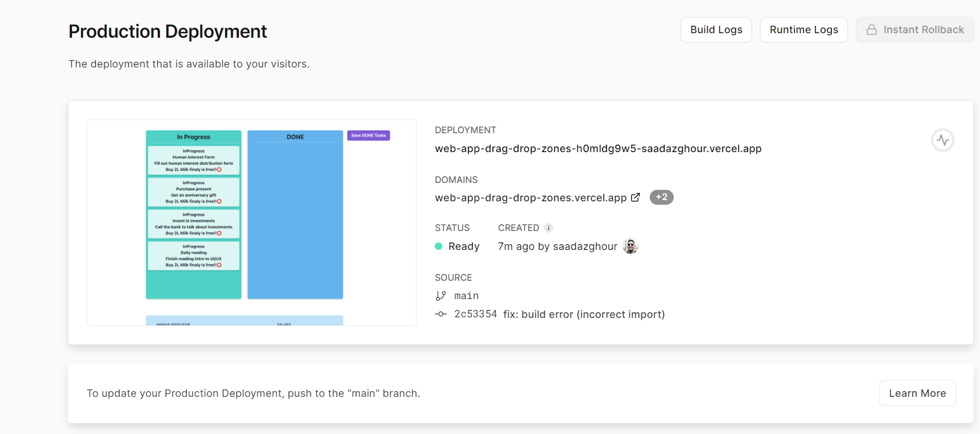
Task: Visit the web-app-drag-drop-zones.vercel.app domain
Action: coord(531,198)
